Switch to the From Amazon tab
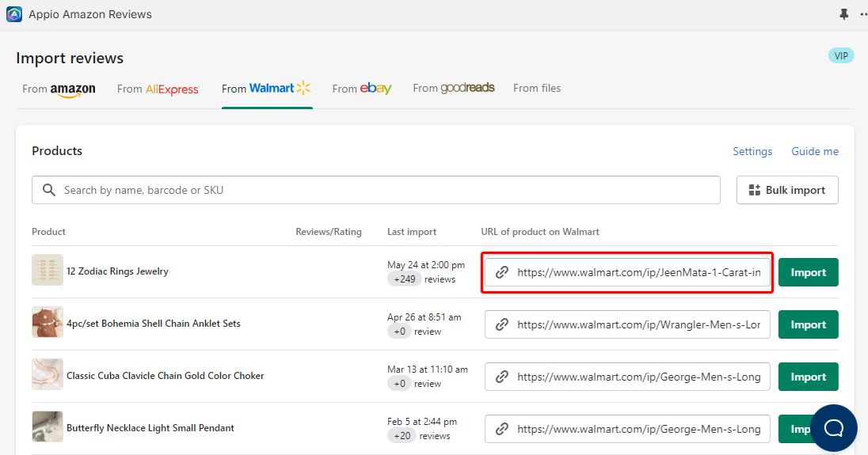 coord(59,89)
